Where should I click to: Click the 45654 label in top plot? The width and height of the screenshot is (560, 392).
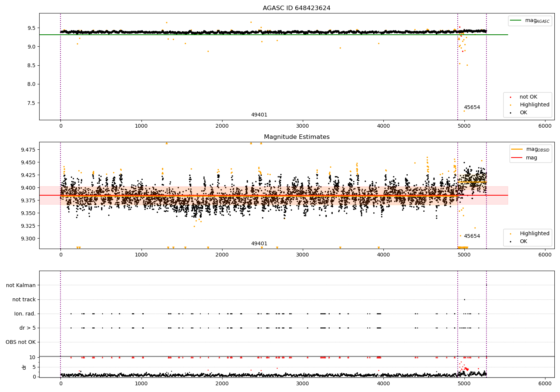pos(472,108)
